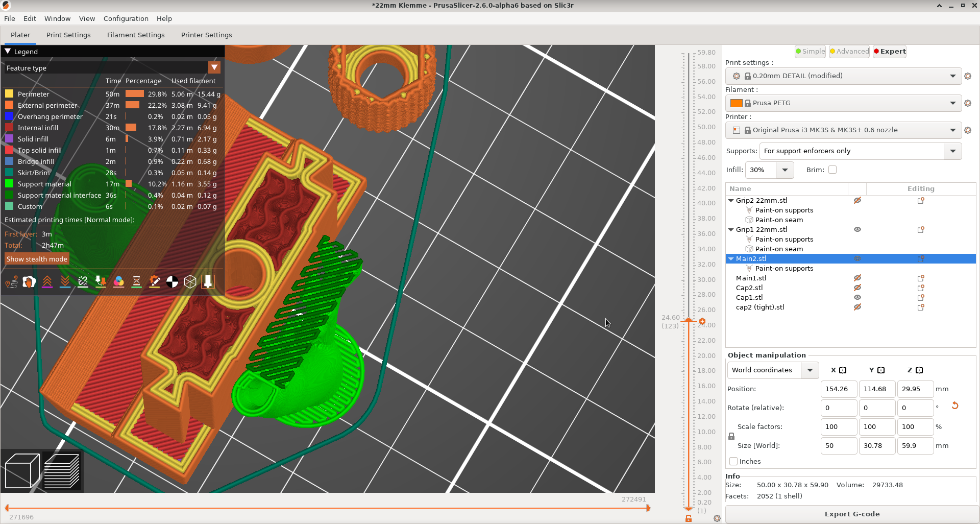Click editing icon for Cap1.stl
Viewport: 980px width, 524px height.
point(921,297)
